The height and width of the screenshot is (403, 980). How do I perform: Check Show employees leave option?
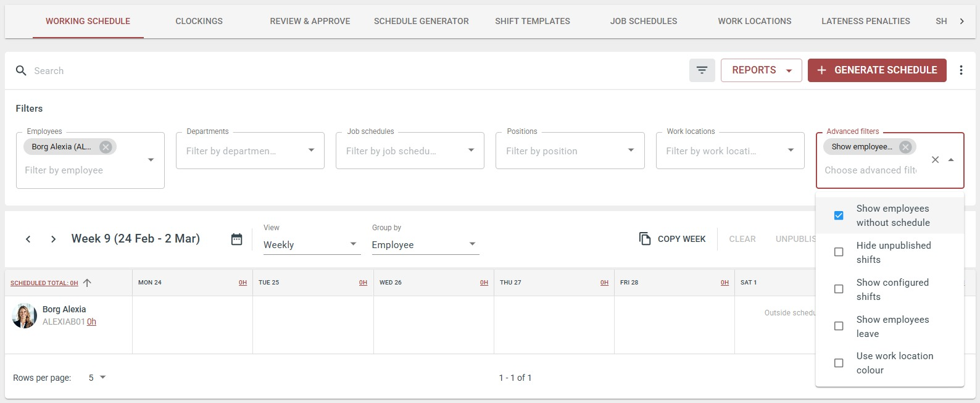839,326
